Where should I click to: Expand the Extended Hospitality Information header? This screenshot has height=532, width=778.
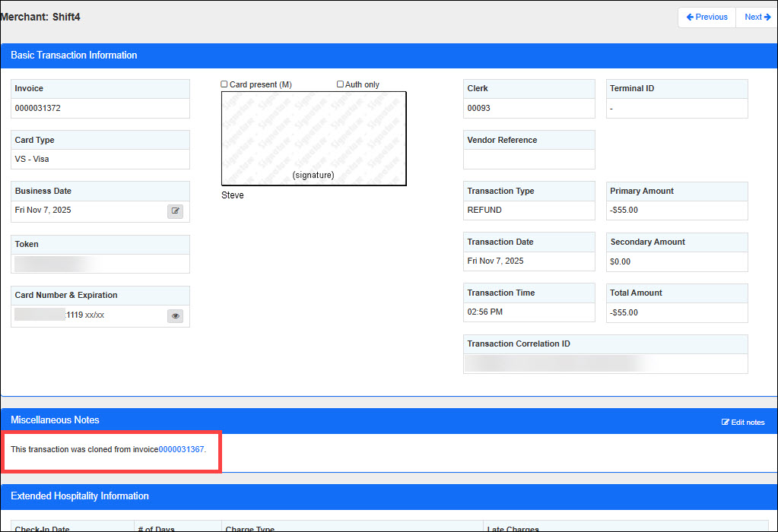coord(80,496)
